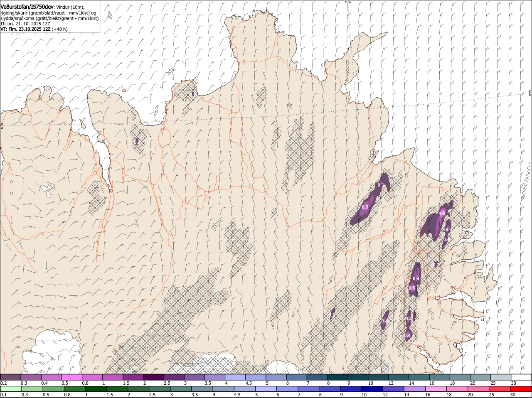Pick lower legend light pink swatch 16 to 18
This screenshot has height=398, width=532.
point(435,389)
